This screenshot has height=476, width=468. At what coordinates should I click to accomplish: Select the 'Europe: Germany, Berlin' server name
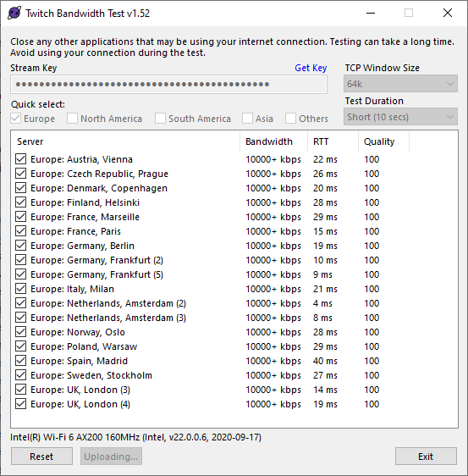(82, 246)
